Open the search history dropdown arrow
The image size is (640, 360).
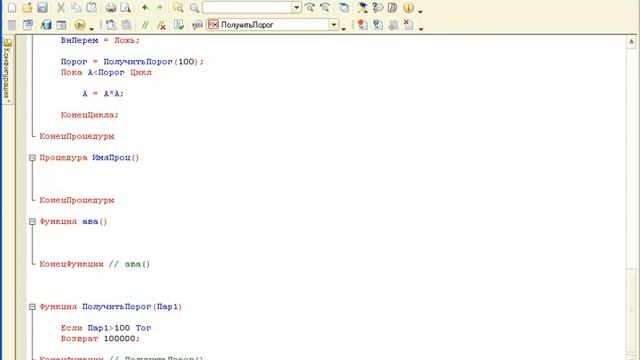coord(296,7)
